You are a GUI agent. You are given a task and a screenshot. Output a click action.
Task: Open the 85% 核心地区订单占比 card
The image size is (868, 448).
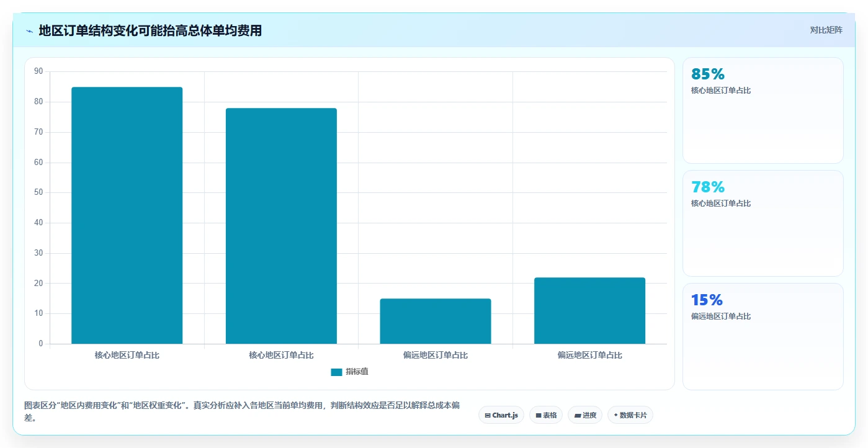763,110
